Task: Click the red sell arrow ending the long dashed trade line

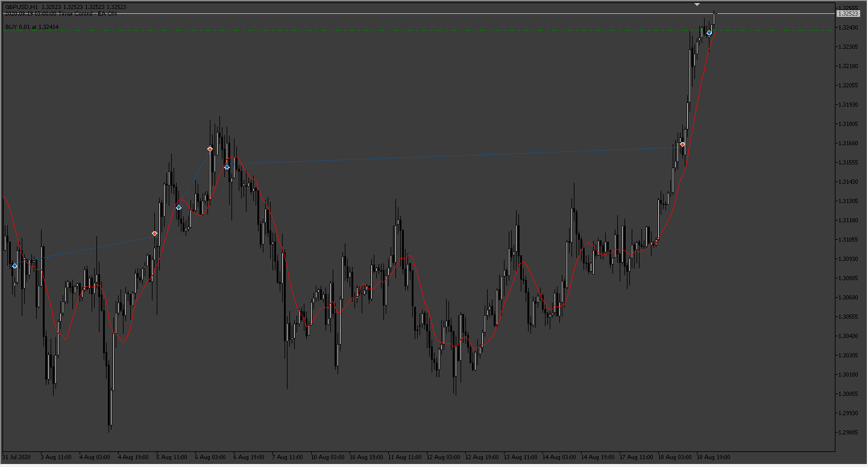Action: [682, 145]
